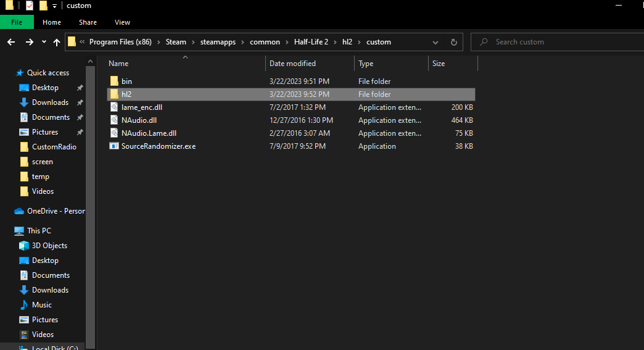Viewport: 644px width, 350px height.
Task: Open the address bar history dropdown
Action: 436,43
